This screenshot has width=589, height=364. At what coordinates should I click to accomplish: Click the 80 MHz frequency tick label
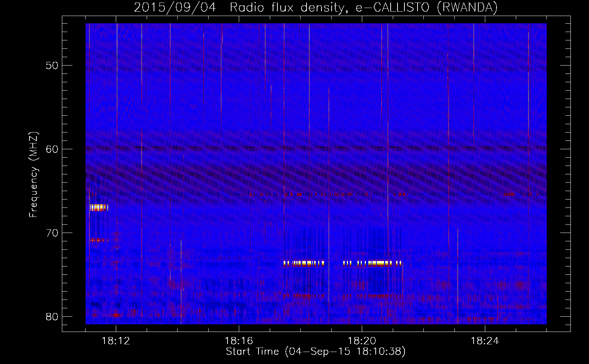[x=52, y=317]
